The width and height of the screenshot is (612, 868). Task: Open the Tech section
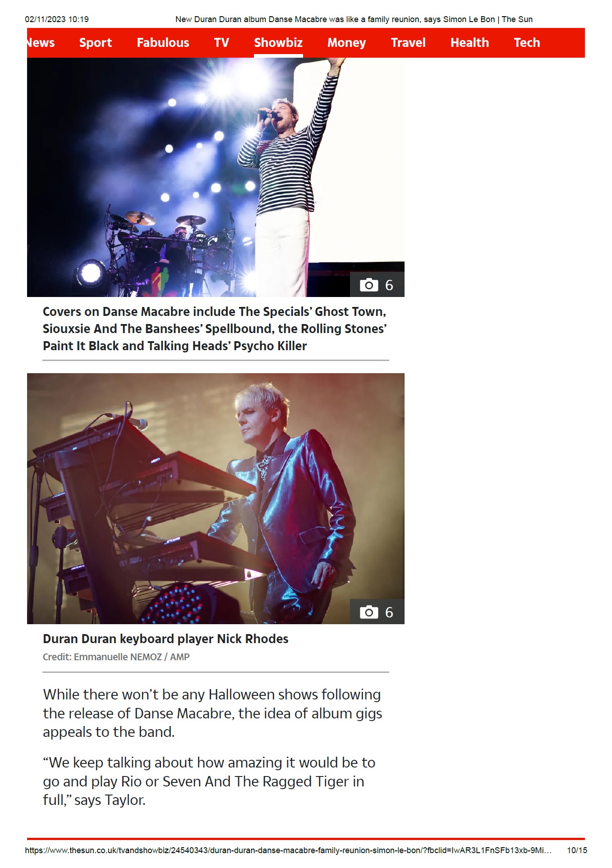tap(527, 42)
